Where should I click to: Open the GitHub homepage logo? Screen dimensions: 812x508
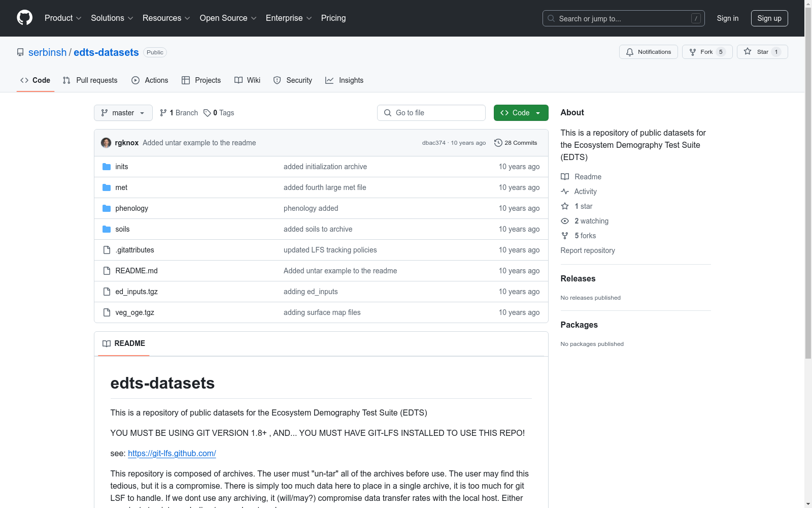[x=24, y=18]
